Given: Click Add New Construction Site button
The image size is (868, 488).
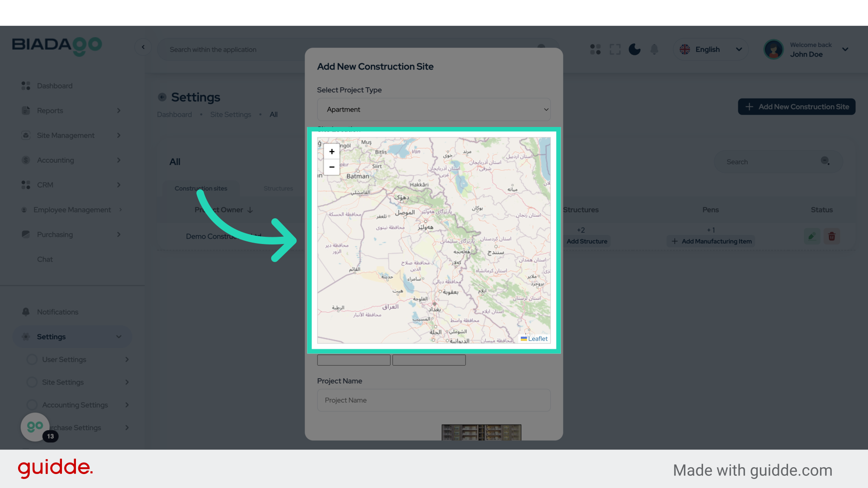Looking at the screenshot, I should click(x=797, y=107).
